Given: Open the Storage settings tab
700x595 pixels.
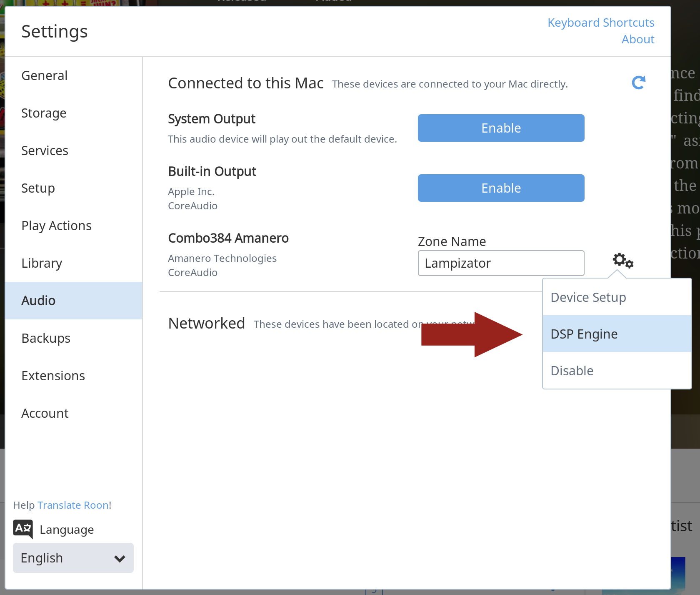Looking at the screenshot, I should click(44, 113).
